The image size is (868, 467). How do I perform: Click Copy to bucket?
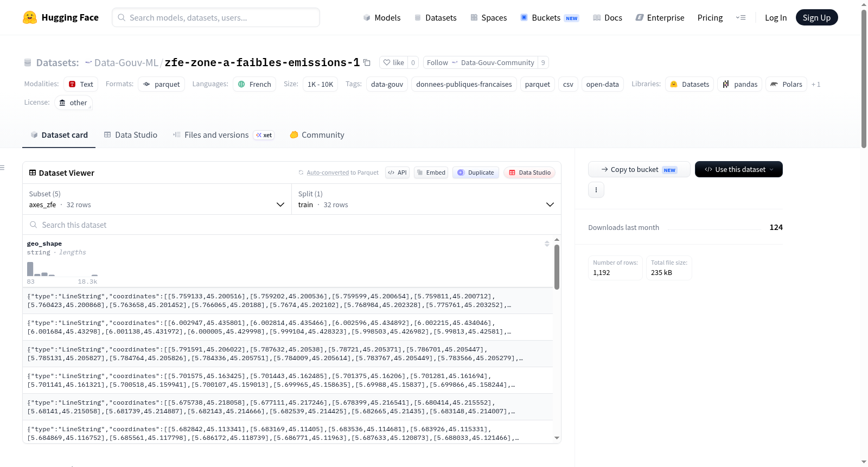639,169
